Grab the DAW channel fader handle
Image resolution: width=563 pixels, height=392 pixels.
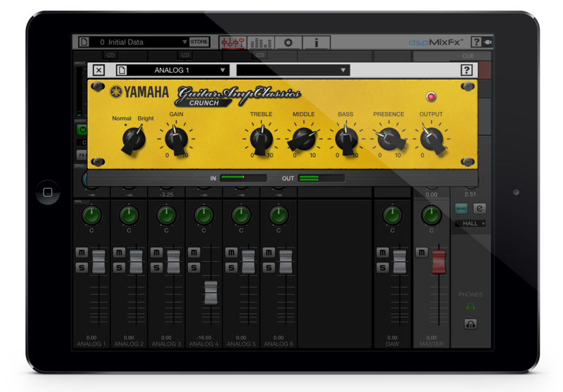pos(400,262)
